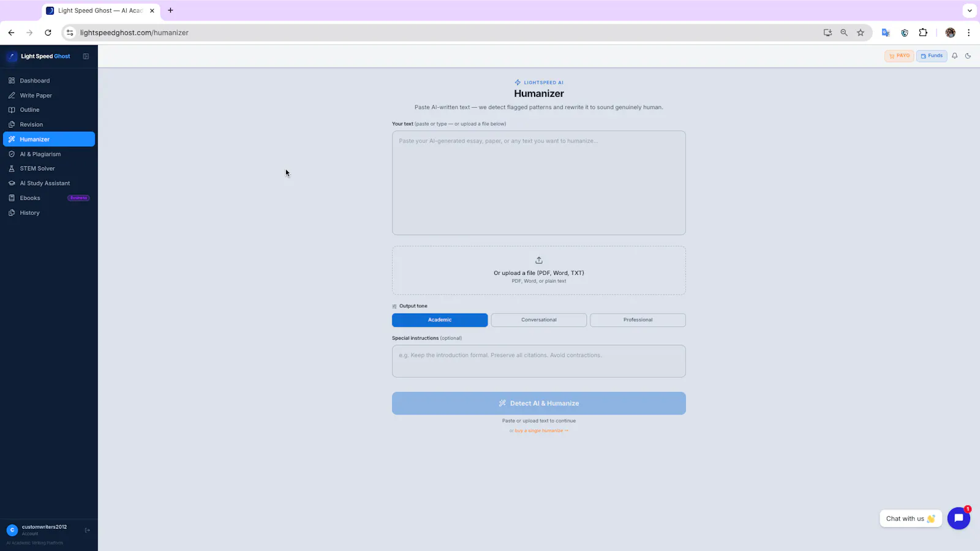This screenshot has height=551, width=980.
Task: Open the Revision section
Action: point(49,125)
